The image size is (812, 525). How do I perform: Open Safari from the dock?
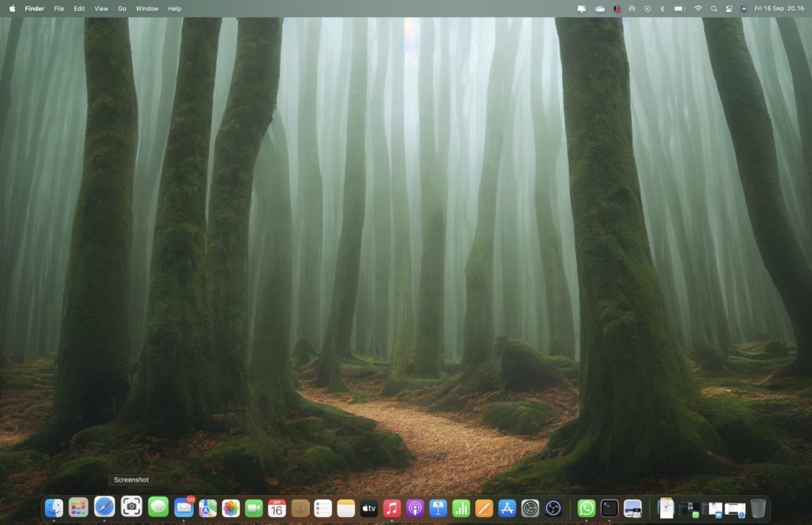pos(104,507)
